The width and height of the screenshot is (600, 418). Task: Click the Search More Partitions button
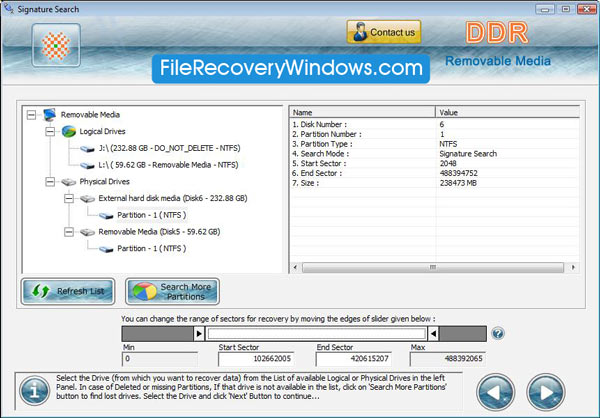173,291
